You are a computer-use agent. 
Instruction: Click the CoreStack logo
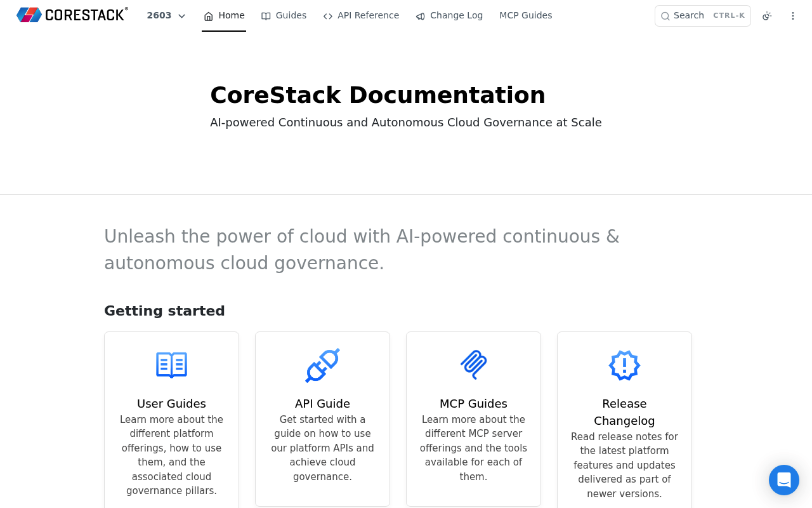[72, 15]
